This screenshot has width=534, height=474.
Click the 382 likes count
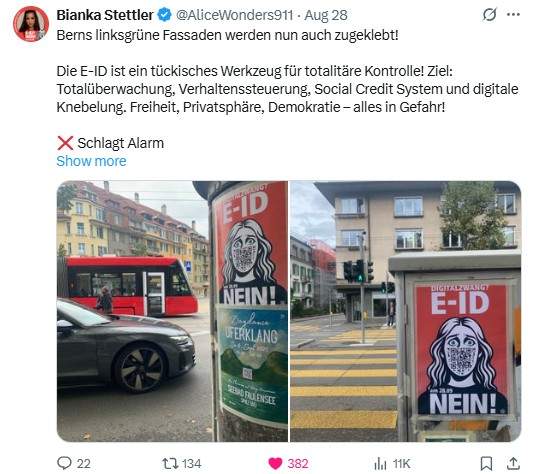[298, 464]
